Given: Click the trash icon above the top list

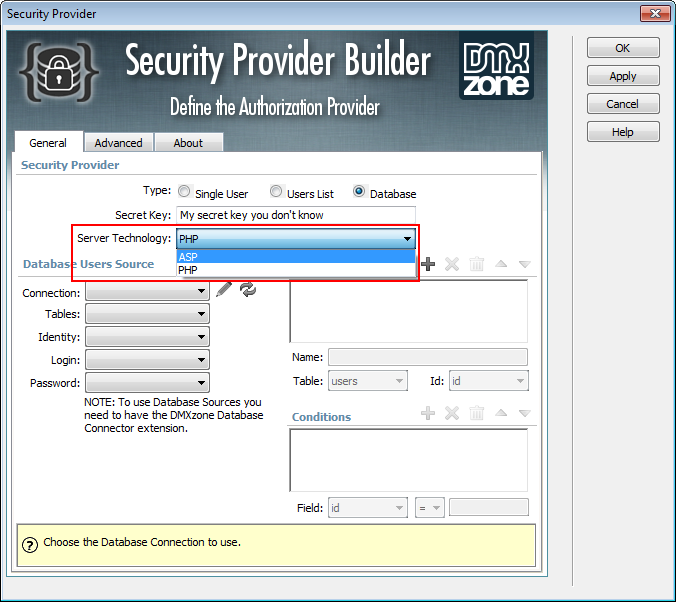Looking at the screenshot, I should pyautogui.click(x=476, y=264).
